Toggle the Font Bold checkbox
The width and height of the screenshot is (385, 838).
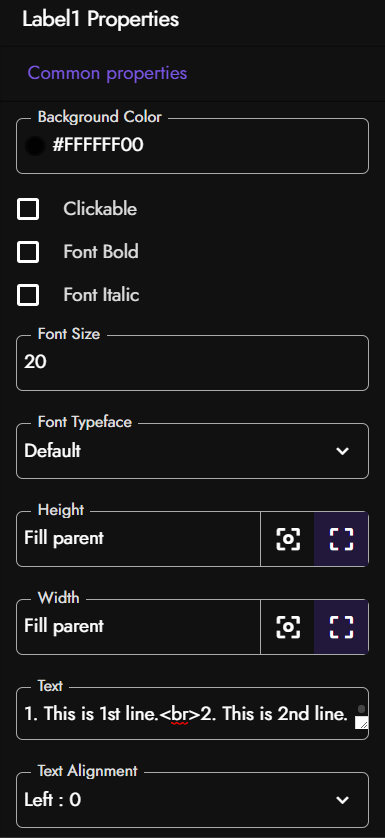pos(28,252)
